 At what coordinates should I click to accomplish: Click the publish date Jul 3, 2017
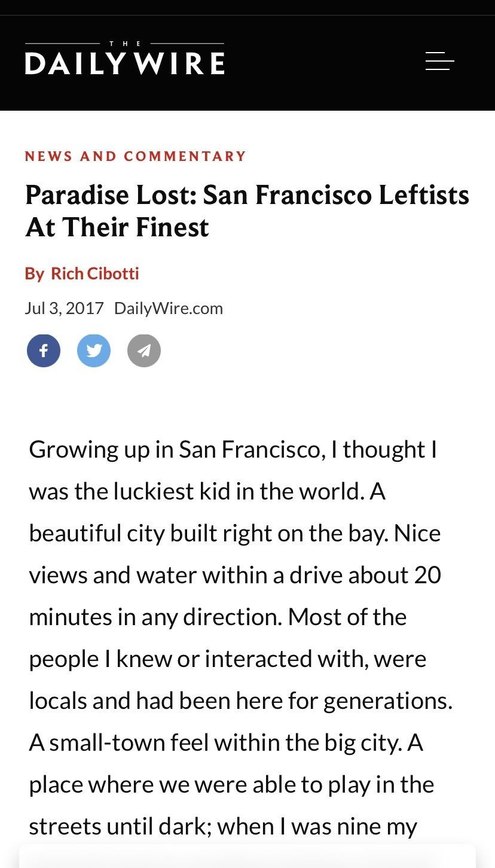tap(64, 309)
